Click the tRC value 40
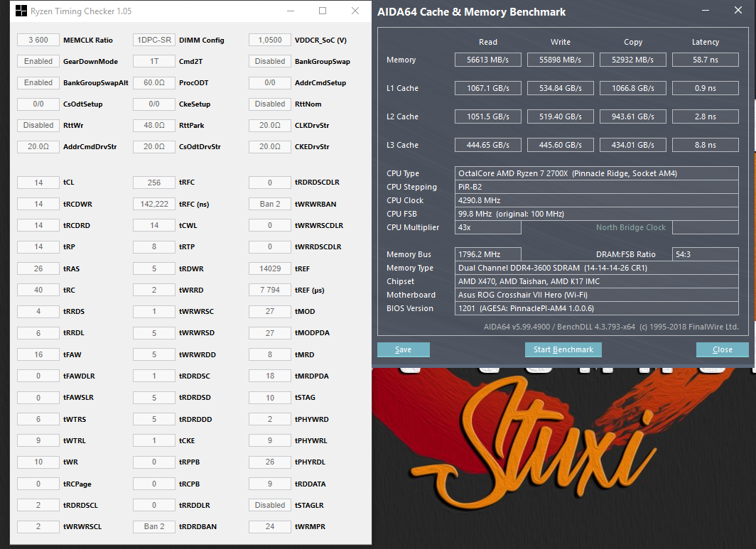756x549 pixels. 38,290
